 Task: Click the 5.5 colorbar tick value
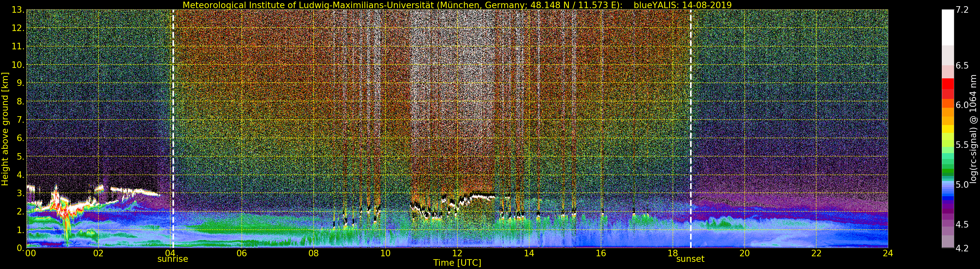(961, 145)
